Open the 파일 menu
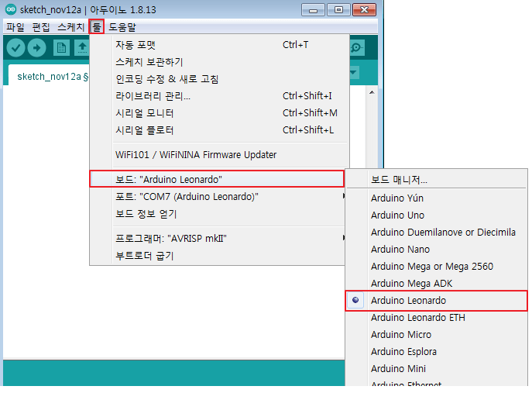Image resolution: width=532 pixels, height=393 pixels. pos(15,27)
